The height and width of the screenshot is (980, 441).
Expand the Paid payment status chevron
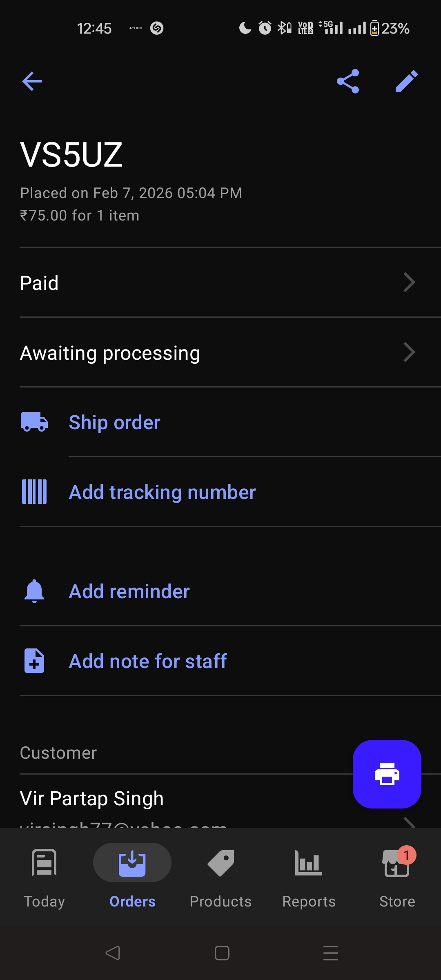point(409,282)
